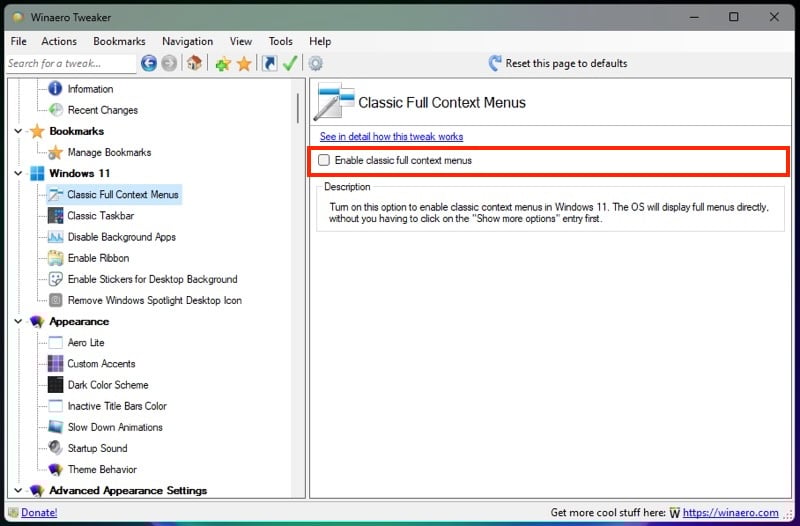
Task: Select the 'Dark Color Scheme' label
Action: [x=108, y=385]
